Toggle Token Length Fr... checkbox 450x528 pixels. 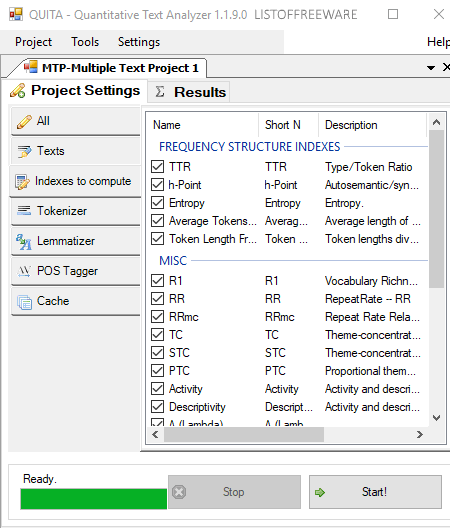point(158,239)
